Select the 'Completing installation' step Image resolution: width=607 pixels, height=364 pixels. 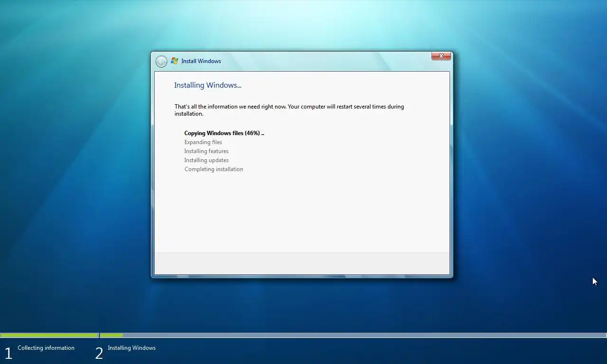click(214, 169)
